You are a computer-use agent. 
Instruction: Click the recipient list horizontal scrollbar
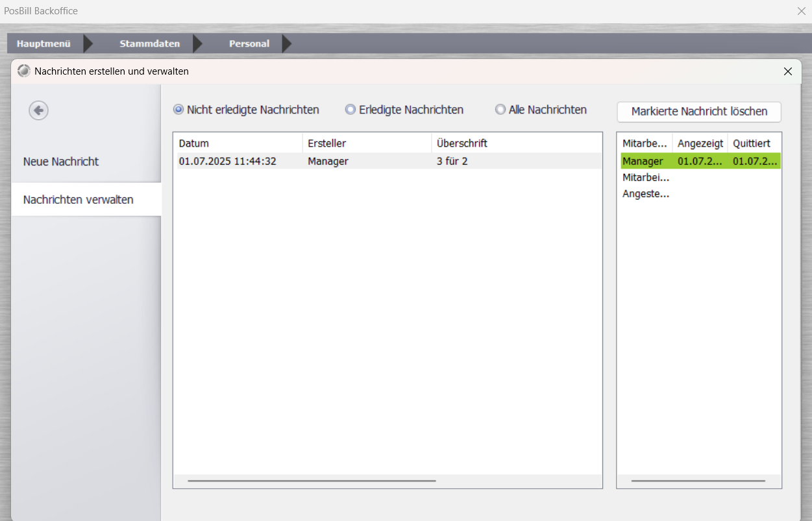click(698, 481)
